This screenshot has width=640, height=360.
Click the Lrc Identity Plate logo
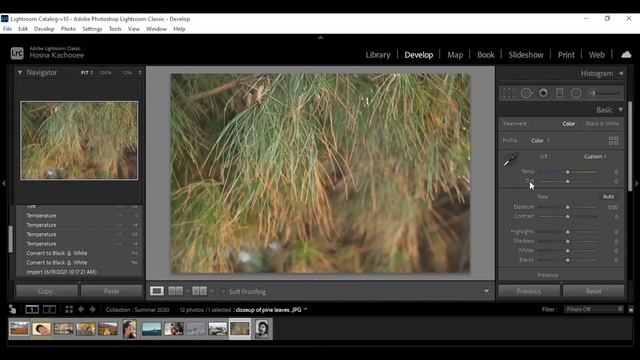[x=17, y=53]
